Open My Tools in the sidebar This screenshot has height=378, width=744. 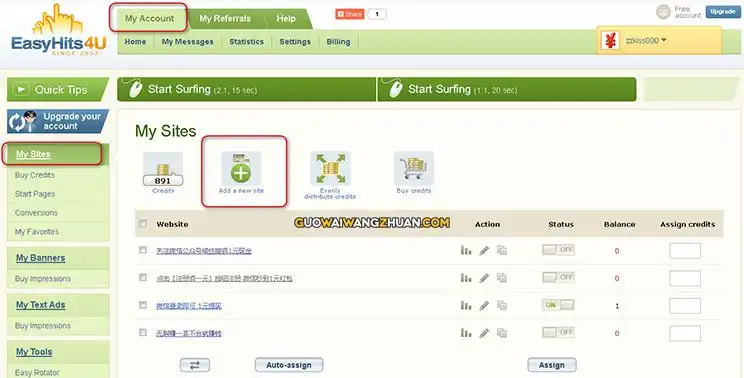click(34, 352)
